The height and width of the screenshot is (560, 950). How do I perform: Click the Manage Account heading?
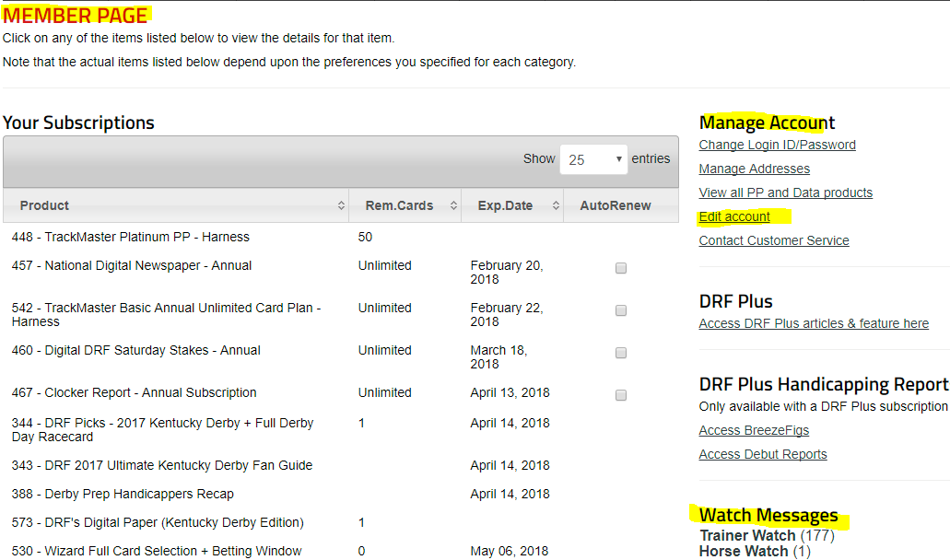coord(767,122)
